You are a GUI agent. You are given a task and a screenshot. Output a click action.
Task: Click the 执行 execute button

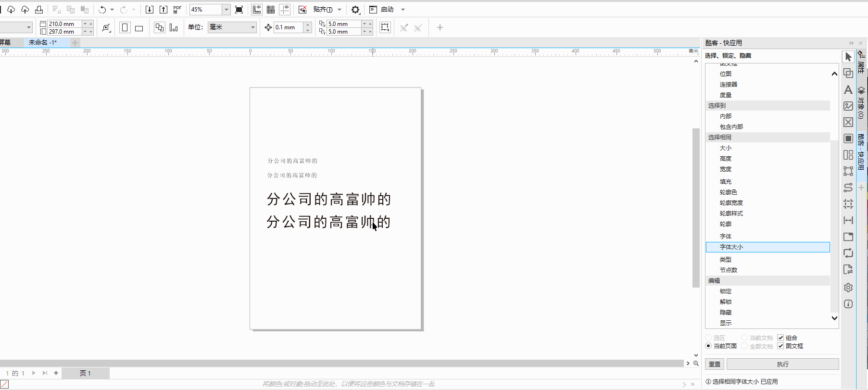(783, 364)
